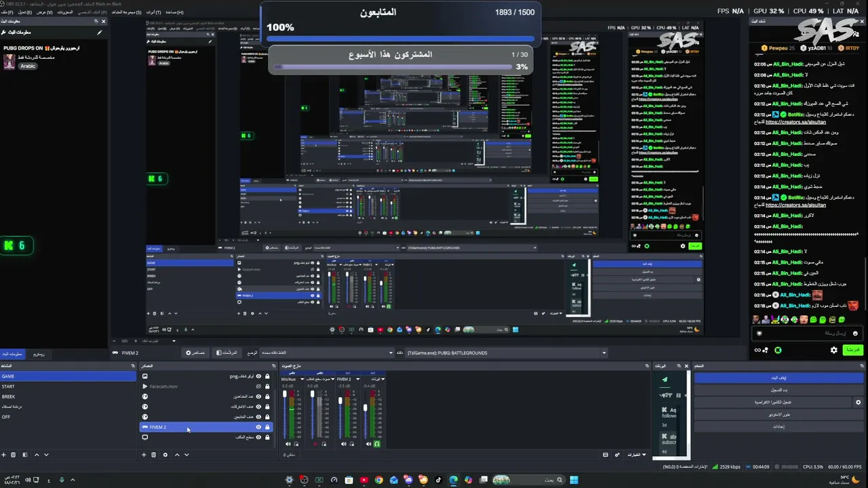
Task: Toggle the lock on the Facecam.mov source
Action: click(267, 386)
